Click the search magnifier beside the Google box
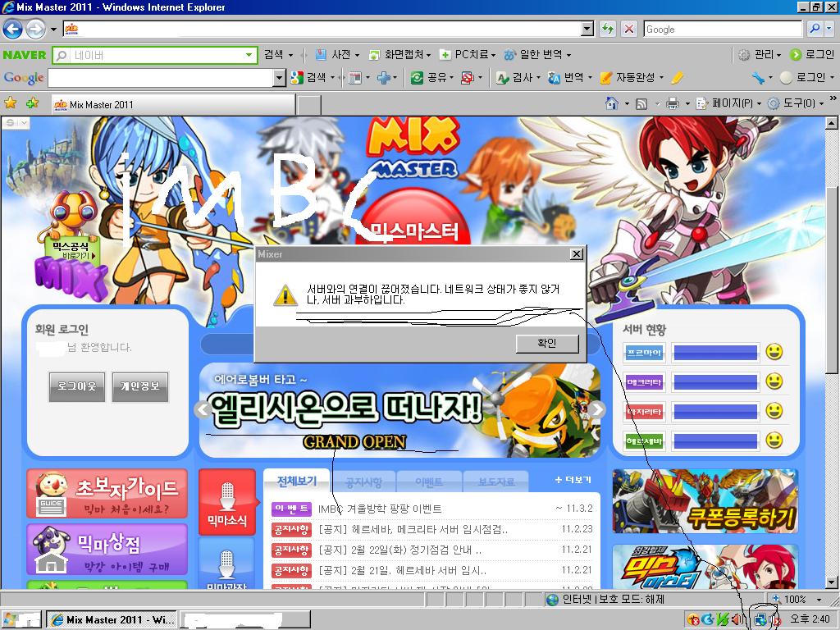The image size is (840, 630). 815,29
